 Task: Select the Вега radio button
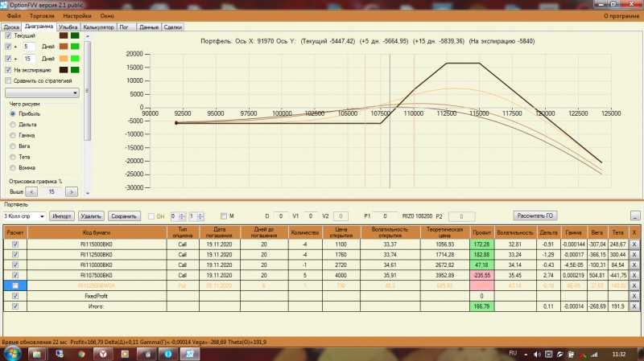13,146
